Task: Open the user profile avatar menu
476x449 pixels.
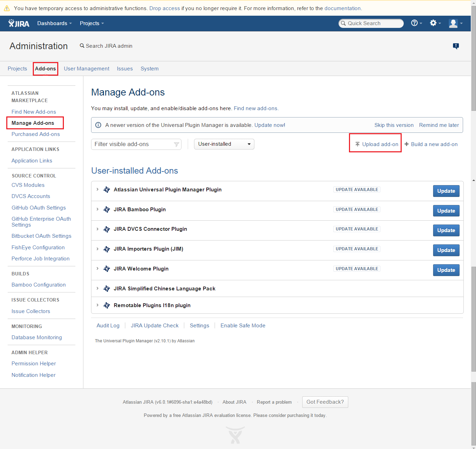Action: (455, 23)
